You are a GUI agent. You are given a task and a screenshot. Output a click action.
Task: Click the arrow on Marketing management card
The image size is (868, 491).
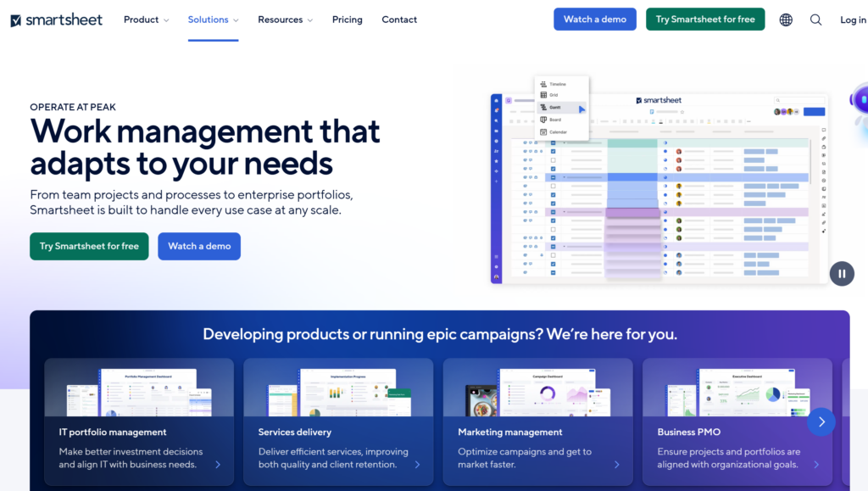(x=617, y=465)
